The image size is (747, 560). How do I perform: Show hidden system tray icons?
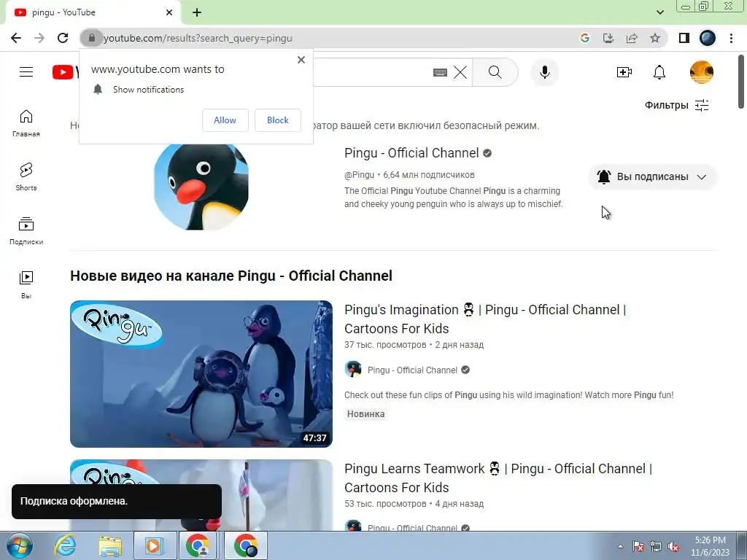620,546
